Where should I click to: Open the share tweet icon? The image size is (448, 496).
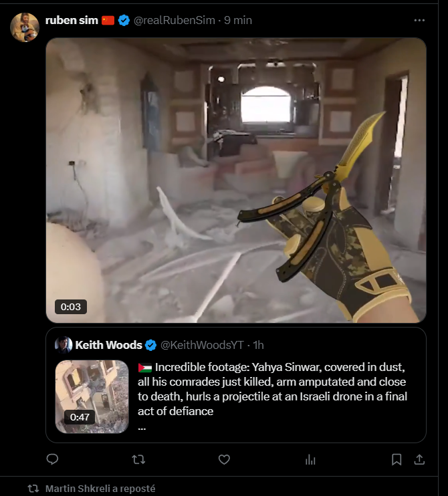point(419,459)
